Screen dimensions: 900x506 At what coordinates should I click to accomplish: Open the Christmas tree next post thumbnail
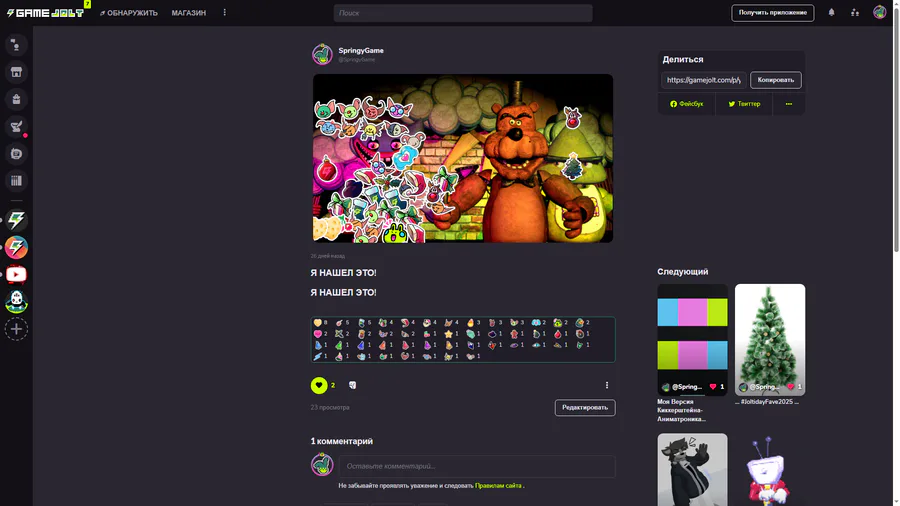(770, 339)
